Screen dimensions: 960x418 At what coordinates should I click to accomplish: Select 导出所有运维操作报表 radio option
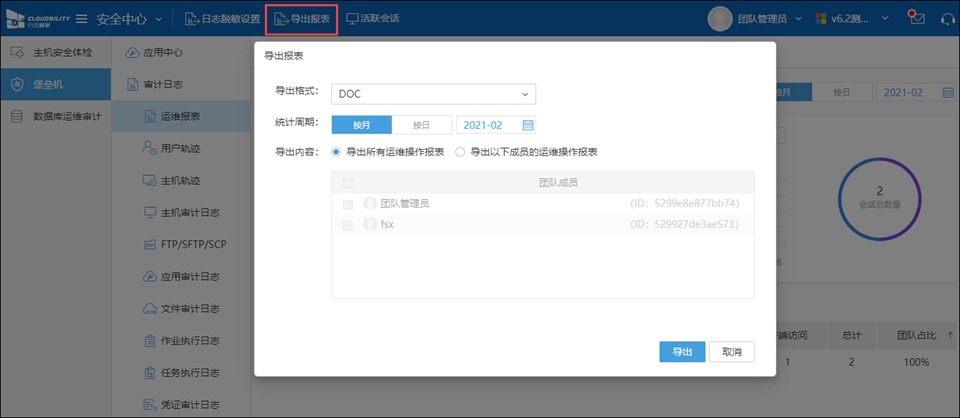coord(336,152)
